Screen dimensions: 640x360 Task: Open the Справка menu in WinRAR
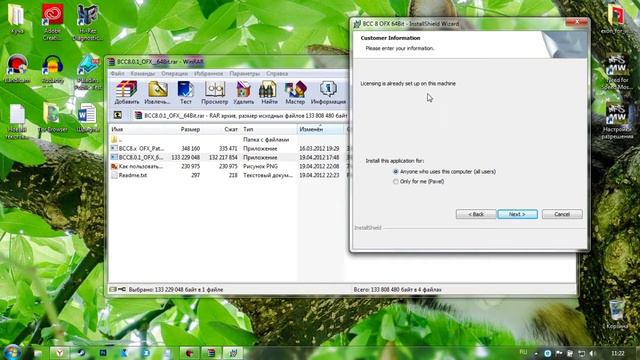tap(277, 73)
